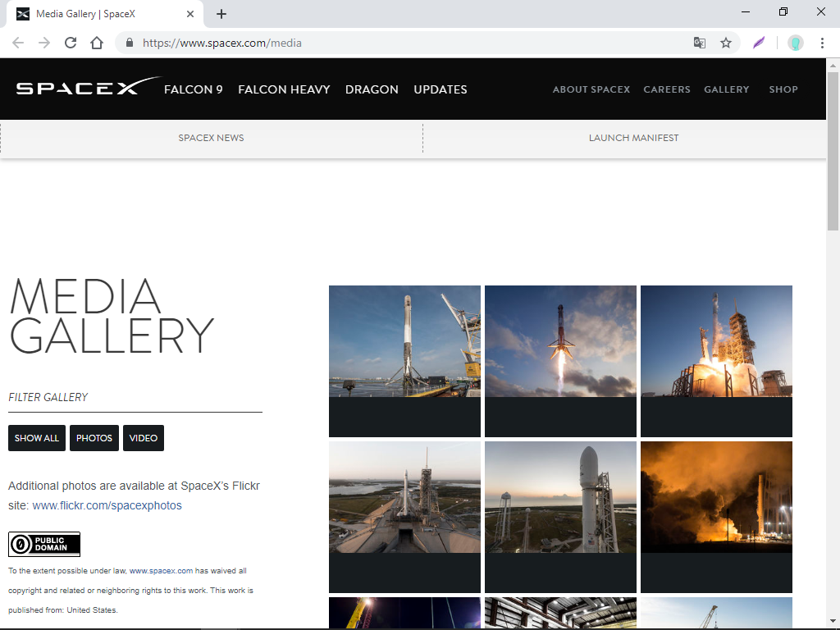Open a new browser tab
This screenshot has height=630, width=840.
[221, 15]
